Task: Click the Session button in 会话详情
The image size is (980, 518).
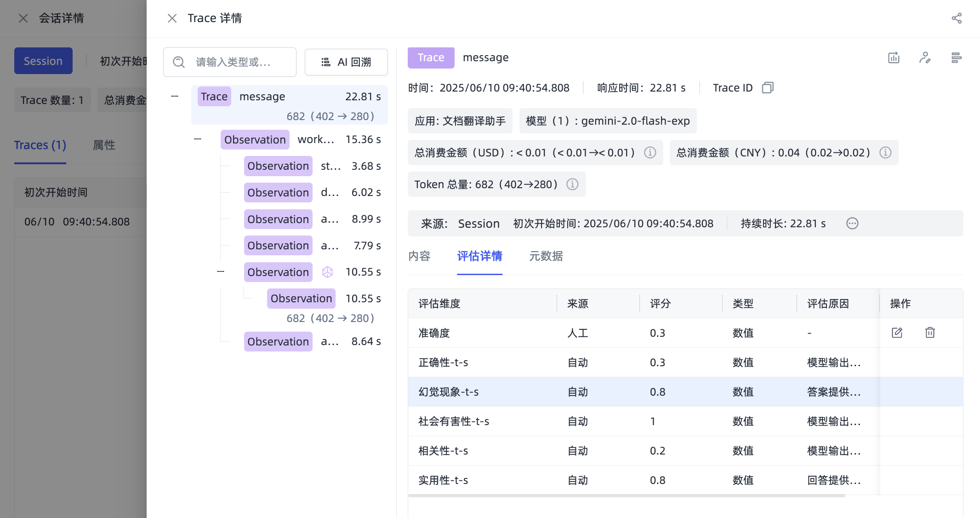Action: [x=43, y=61]
